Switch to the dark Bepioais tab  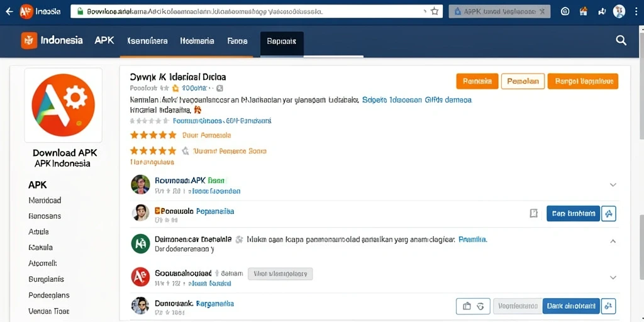282,43
